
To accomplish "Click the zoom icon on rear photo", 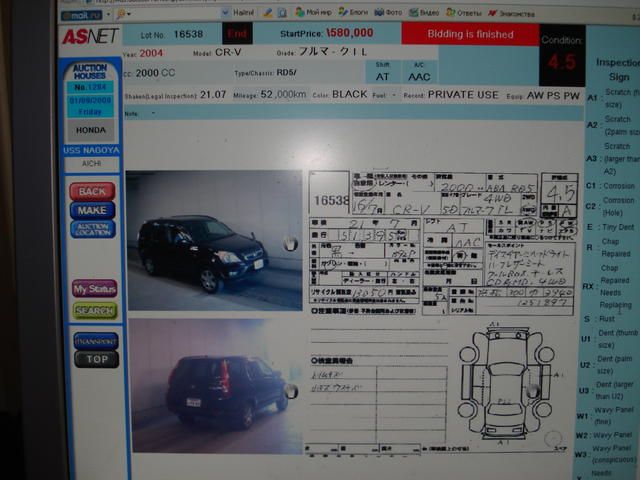I will (x=291, y=391).
